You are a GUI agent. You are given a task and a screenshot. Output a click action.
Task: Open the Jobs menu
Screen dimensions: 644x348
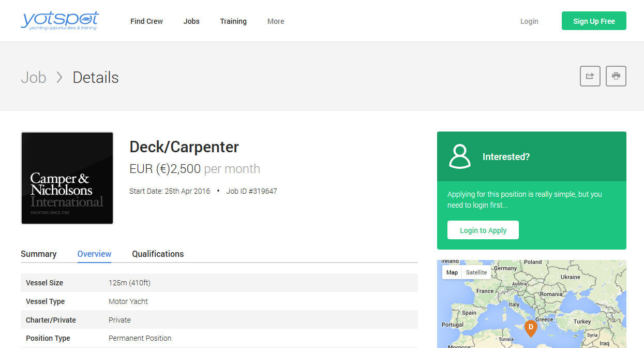191,21
